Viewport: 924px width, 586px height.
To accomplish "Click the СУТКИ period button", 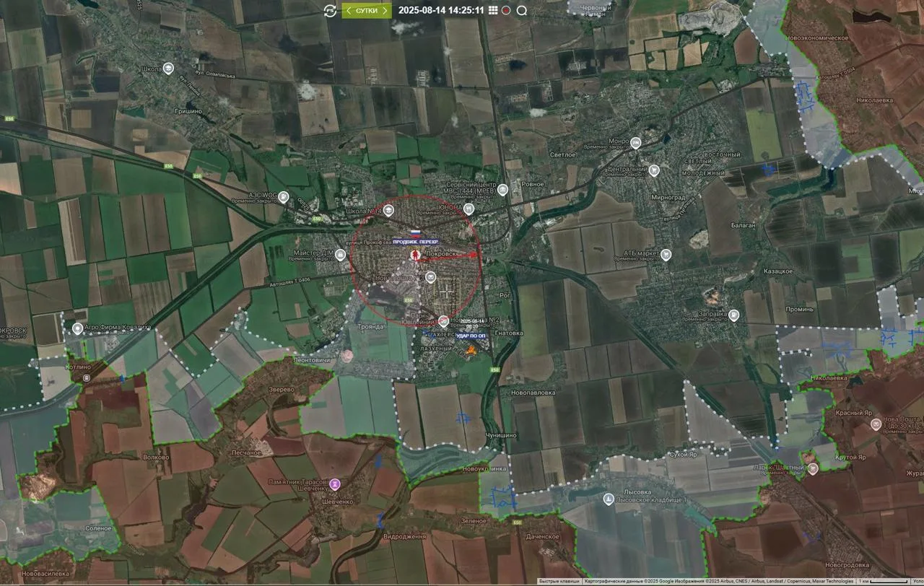I will [367, 11].
